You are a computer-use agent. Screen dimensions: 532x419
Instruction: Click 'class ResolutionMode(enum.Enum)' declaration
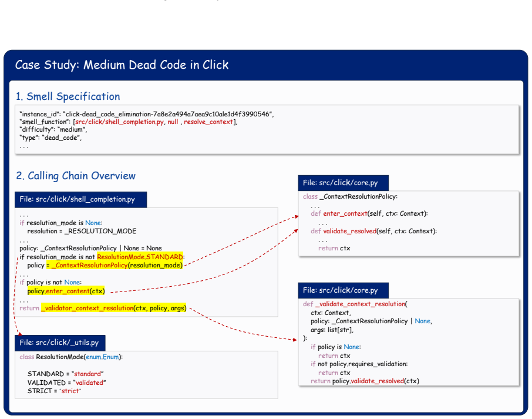point(71,357)
